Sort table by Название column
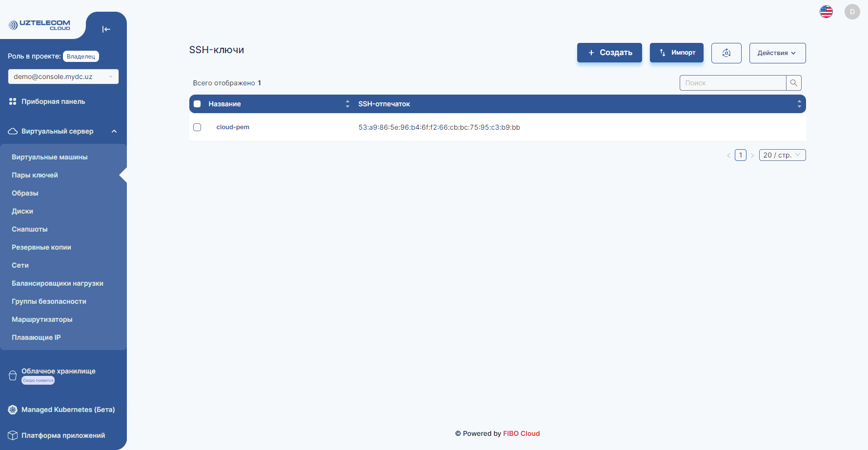The height and width of the screenshot is (450, 868). pos(347,103)
